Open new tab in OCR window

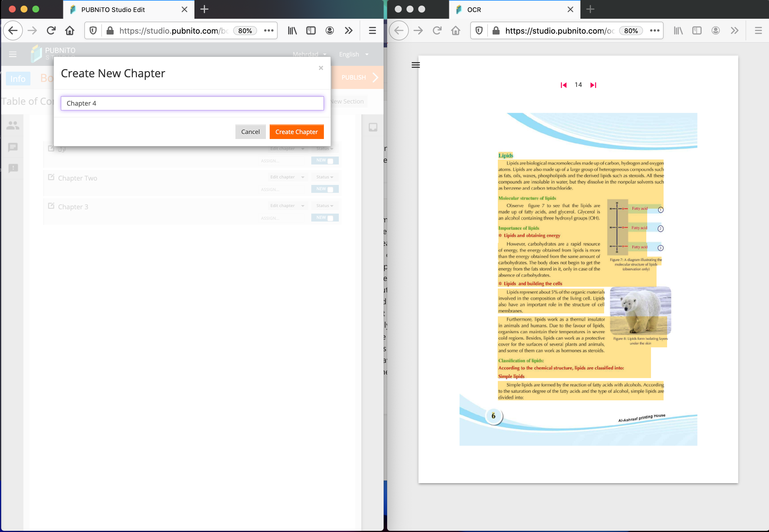pos(590,9)
